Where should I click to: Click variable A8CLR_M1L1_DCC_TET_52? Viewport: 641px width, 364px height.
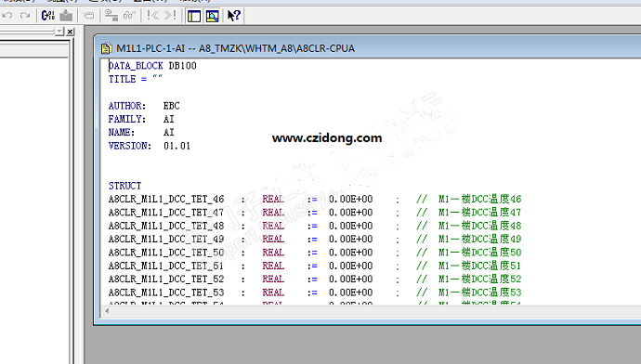pos(166,279)
